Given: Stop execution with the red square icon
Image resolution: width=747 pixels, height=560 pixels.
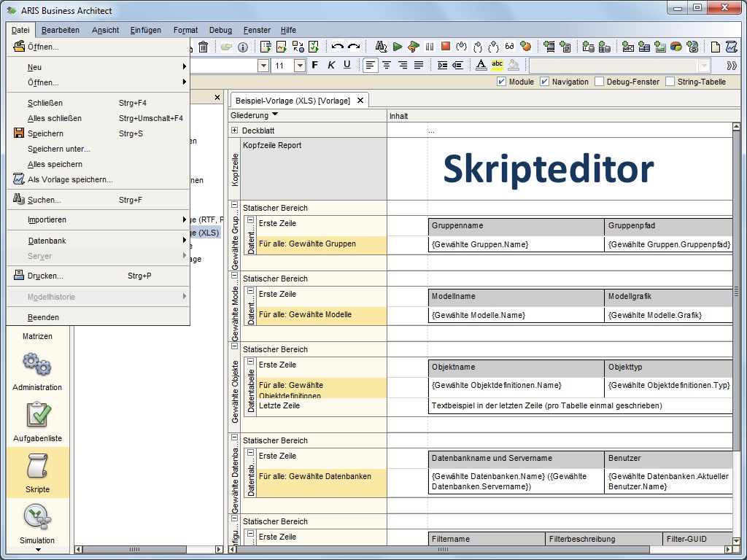Looking at the screenshot, I should (x=446, y=46).
